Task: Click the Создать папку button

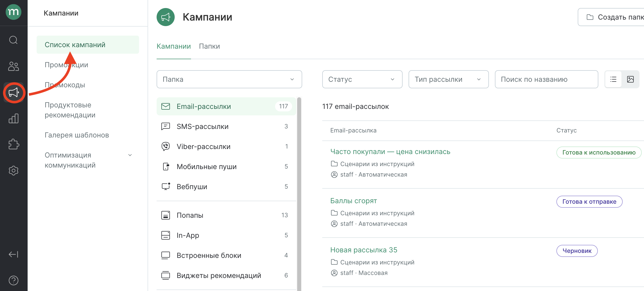Action: 611,17
